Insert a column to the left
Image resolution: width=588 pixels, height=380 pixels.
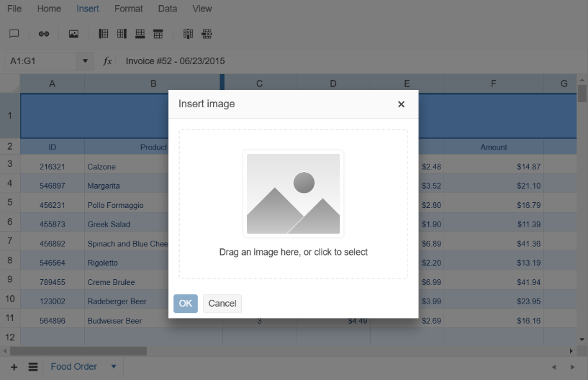coord(103,34)
